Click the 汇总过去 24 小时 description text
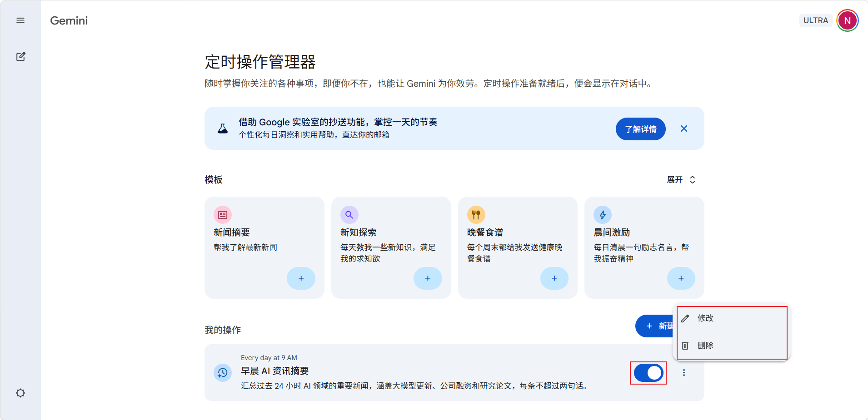This screenshot has height=420, width=868. tap(416, 386)
